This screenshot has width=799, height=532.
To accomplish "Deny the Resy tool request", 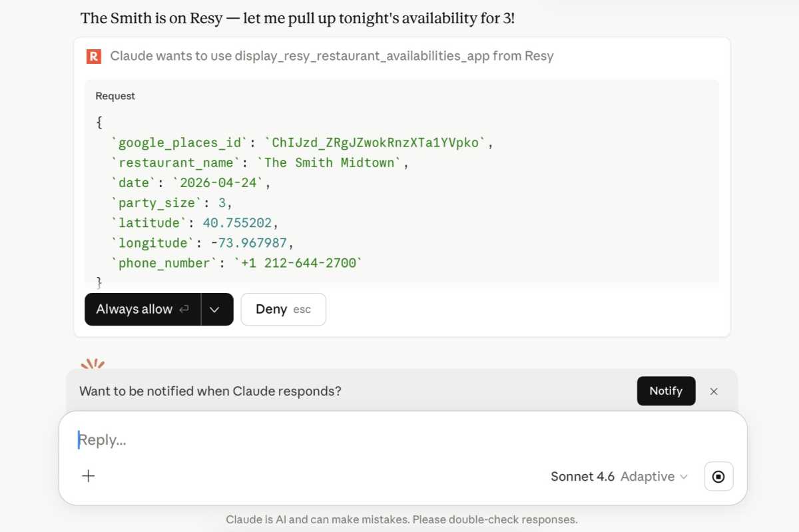I will 283,310.
